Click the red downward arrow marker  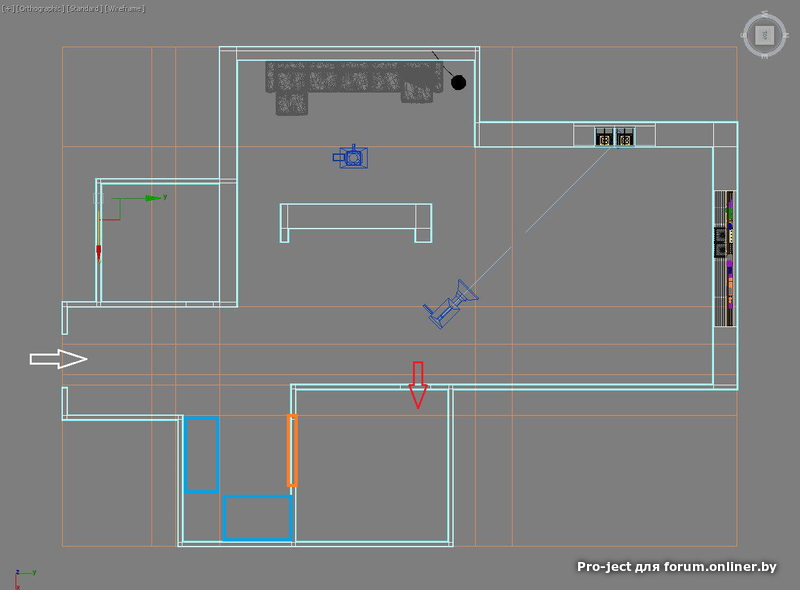418,385
